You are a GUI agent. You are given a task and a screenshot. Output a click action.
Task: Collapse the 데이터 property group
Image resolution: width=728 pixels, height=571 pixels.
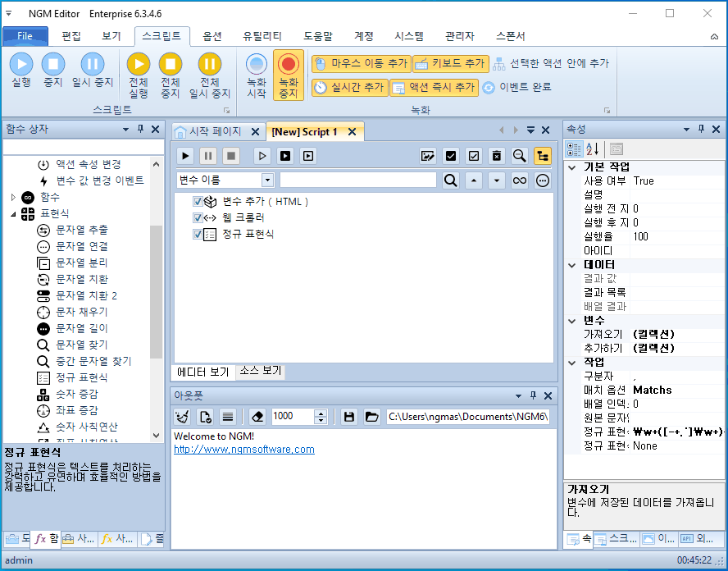[x=572, y=265]
